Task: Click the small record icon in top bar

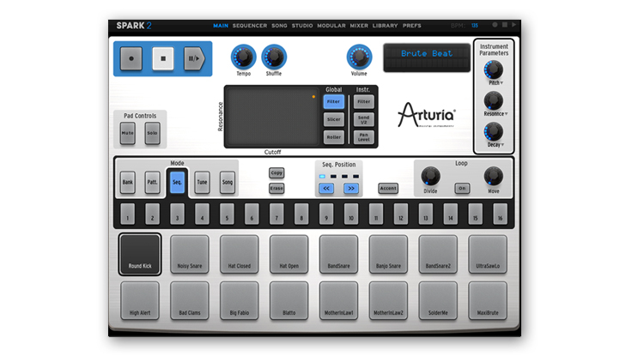Action: point(495,25)
